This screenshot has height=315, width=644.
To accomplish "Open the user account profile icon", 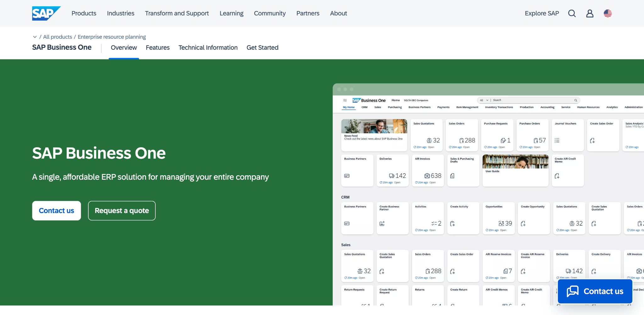I will tap(590, 13).
